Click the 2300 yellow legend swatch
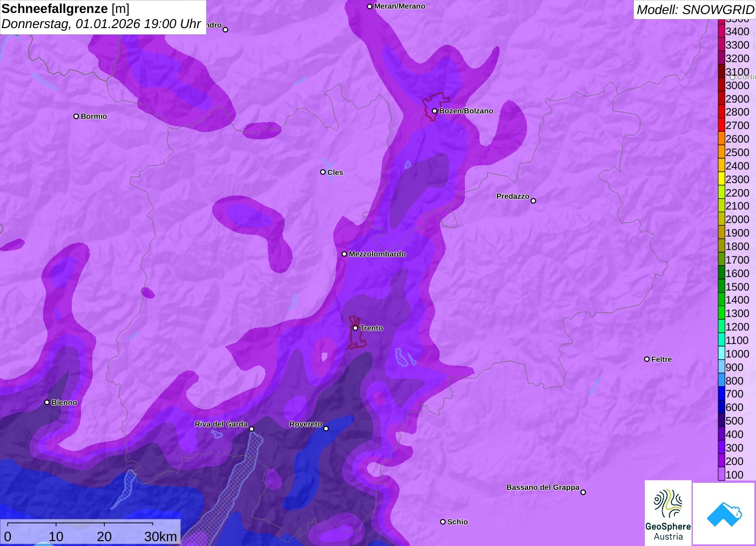This screenshot has height=546, width=756. point(721,179)
